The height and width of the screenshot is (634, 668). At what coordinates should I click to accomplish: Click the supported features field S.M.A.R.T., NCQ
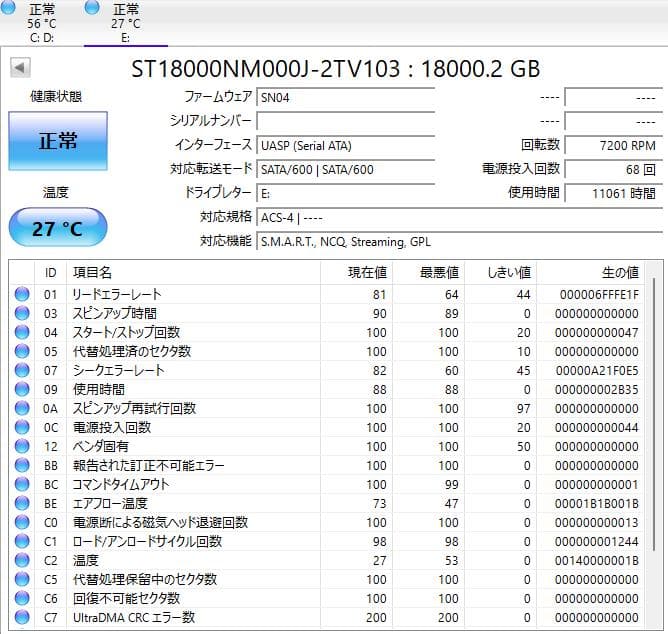point(459,242)
